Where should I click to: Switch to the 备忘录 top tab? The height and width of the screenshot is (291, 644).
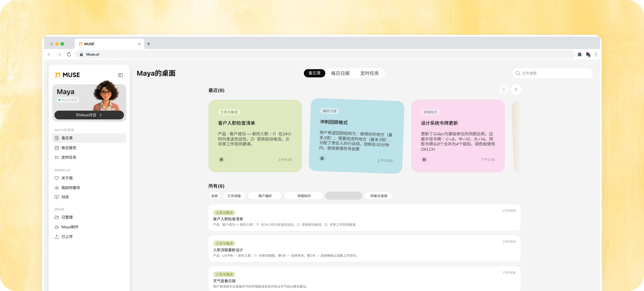click(314, 73)
